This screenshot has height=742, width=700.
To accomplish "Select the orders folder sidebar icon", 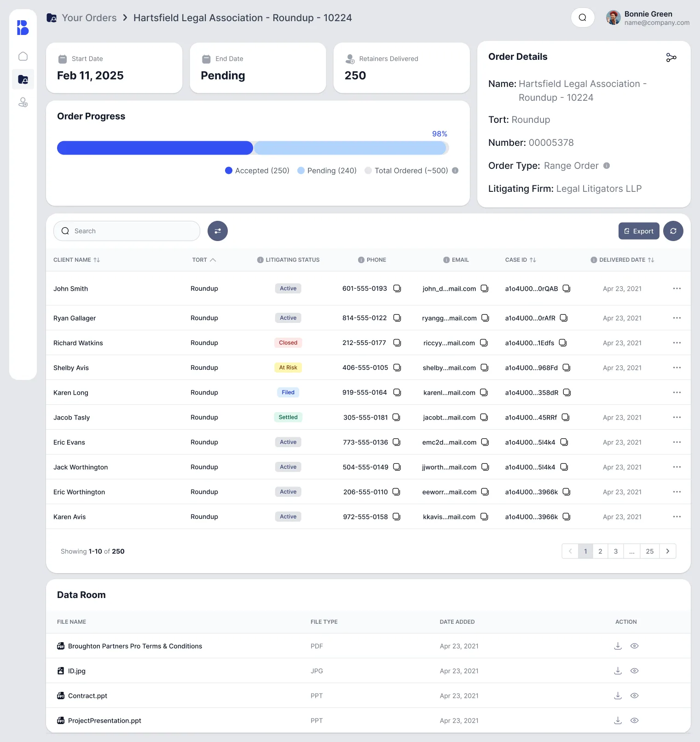I will point(23,79).
